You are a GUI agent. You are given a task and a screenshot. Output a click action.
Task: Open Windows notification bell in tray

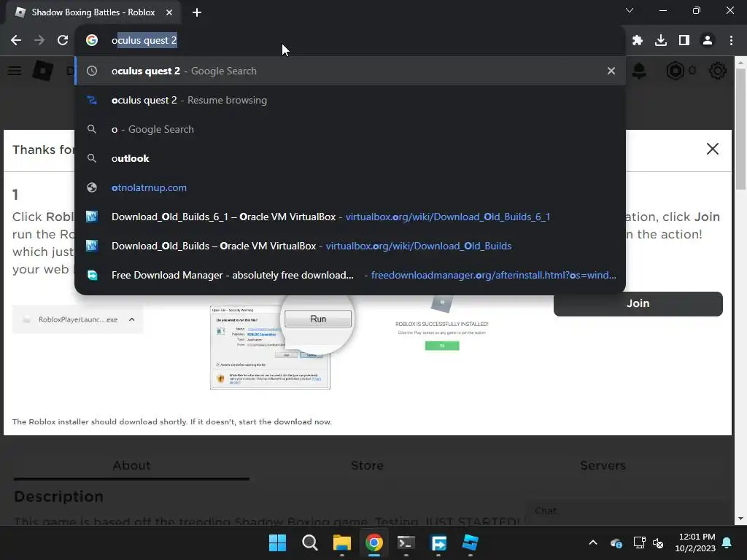coord(727,542)
